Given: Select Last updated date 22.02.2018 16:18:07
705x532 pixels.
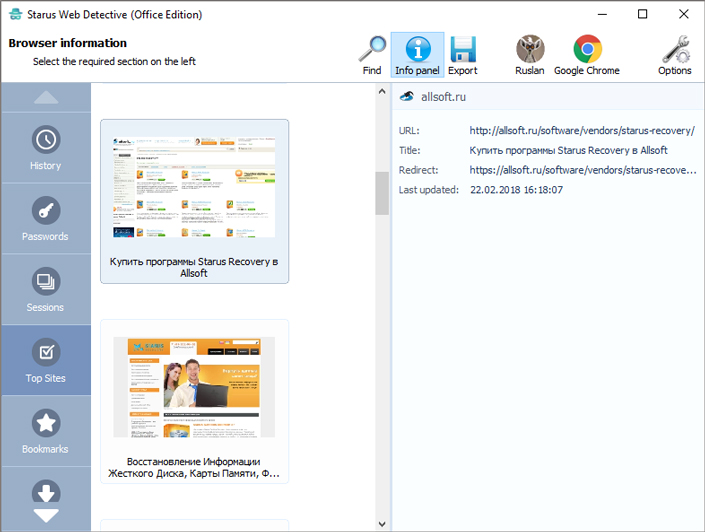Looking at the screenshot, I should 517,190.
